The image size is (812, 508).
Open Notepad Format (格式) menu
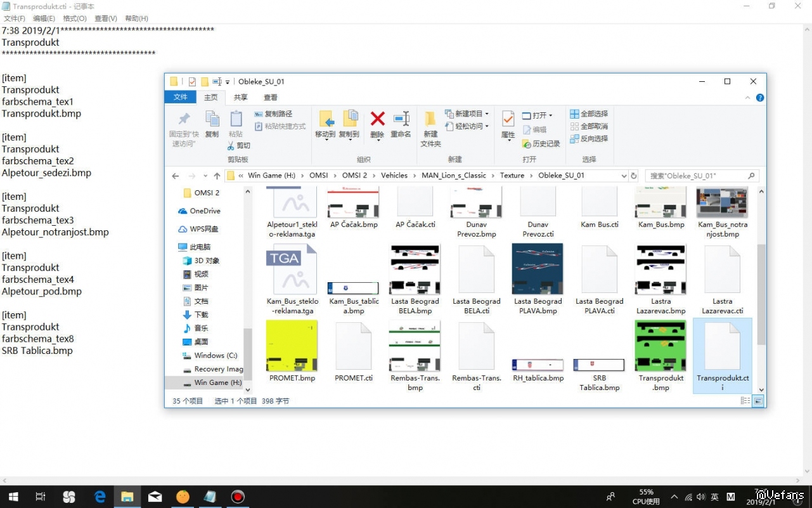(x=75, y=18)
